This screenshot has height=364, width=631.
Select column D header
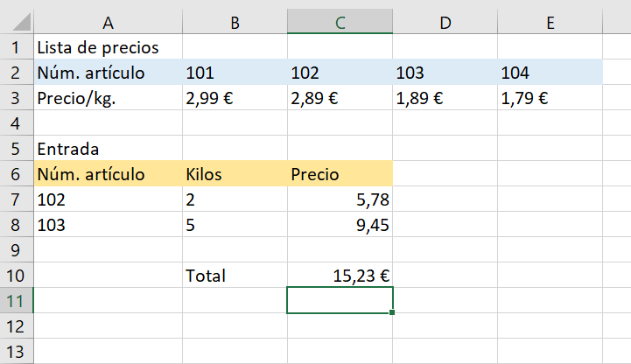pyautogui.click(x=445, y=22)
